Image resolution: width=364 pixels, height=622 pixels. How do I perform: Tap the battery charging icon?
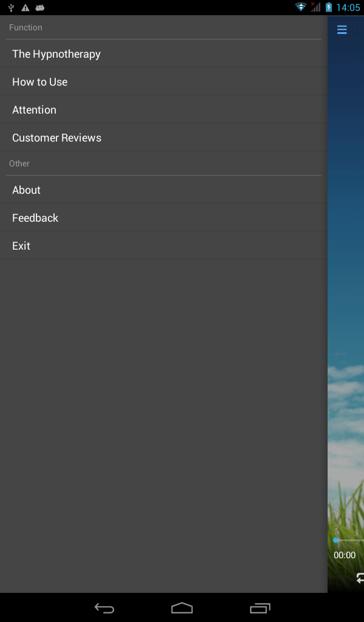coord(328,7)
